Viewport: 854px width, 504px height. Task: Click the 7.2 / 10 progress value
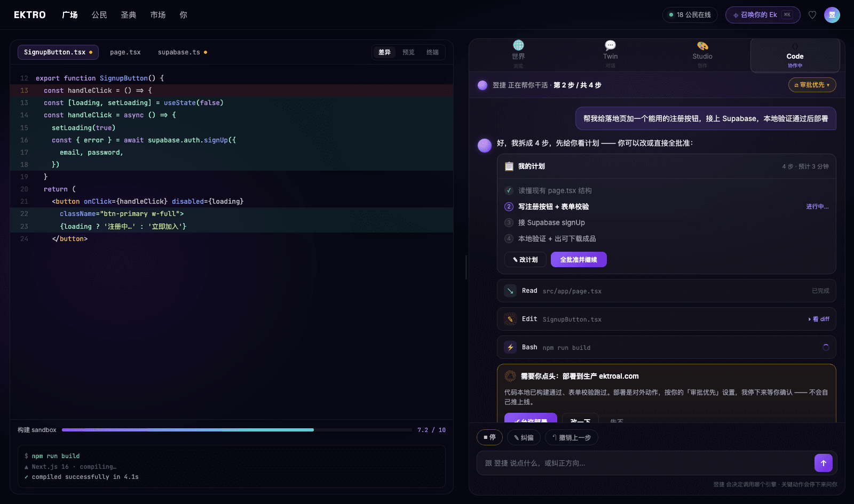431,430
